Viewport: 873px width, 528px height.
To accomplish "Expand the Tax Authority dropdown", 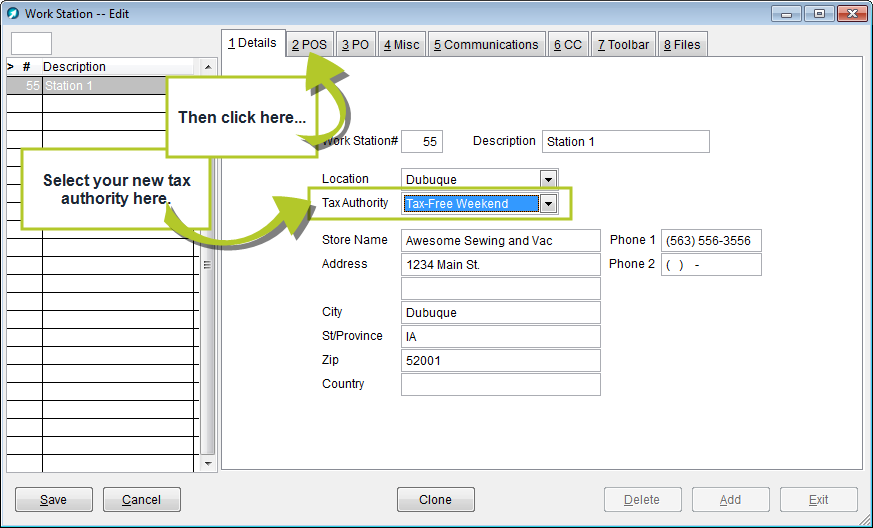I will [547, 204].
